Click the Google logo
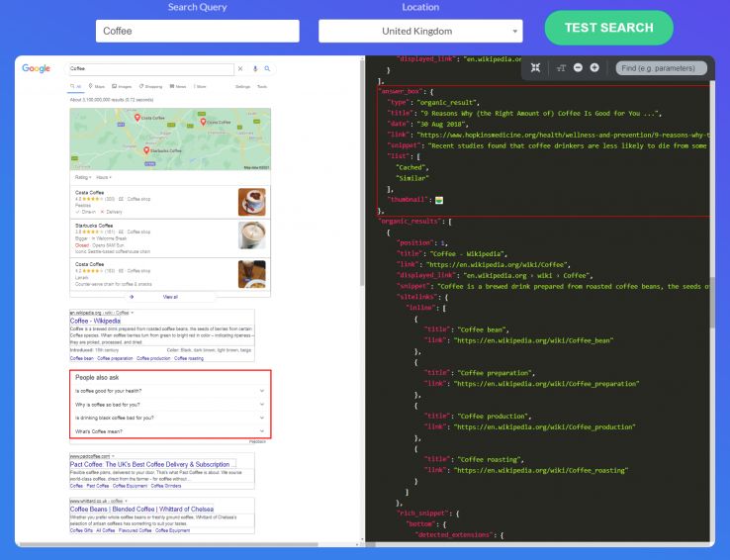 pos(36,69)
